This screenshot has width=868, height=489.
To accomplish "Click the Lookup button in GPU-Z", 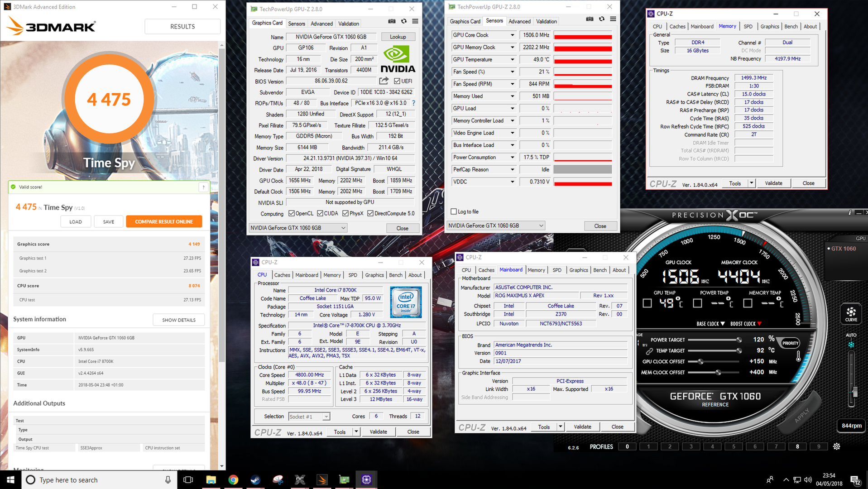I will 398,37.
